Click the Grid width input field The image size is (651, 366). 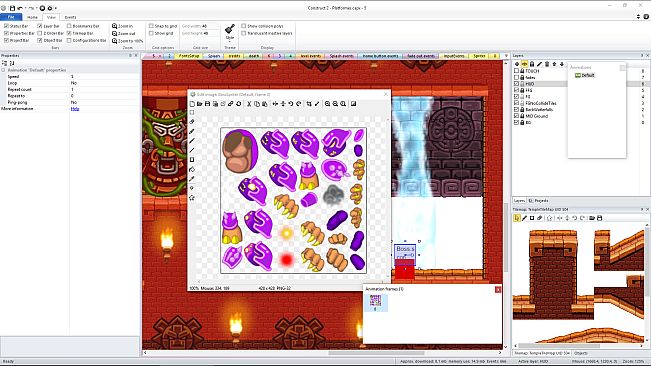point(210,26)
